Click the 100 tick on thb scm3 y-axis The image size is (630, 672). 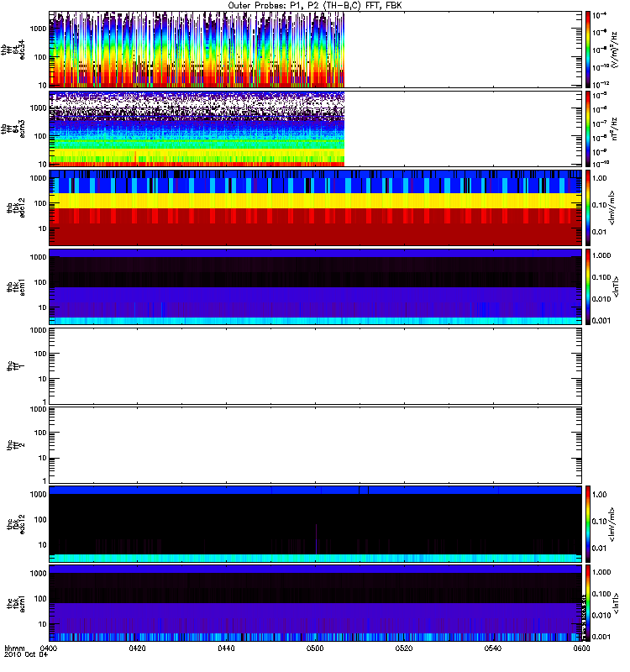(x=40, y=136)
